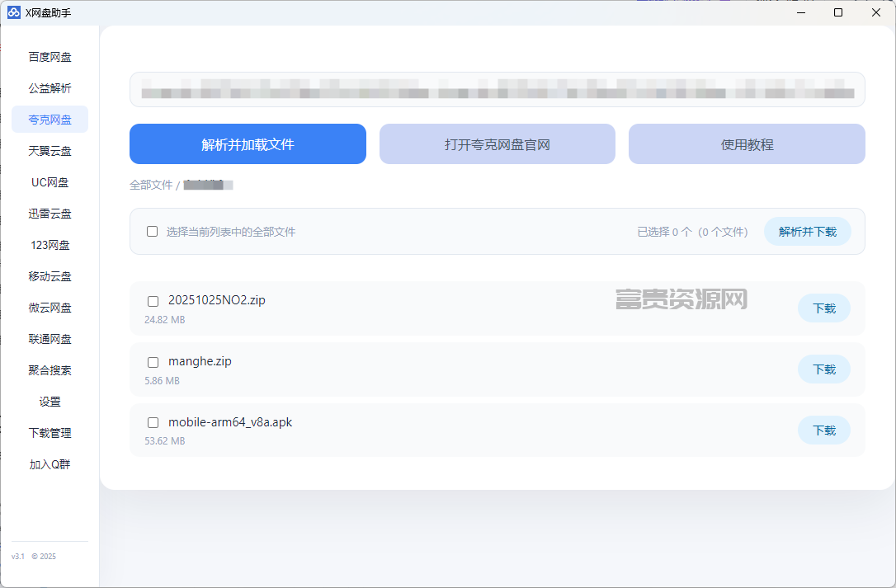896x588 pixels.
Task: Click the share link input field
Action: tap(498, 89)
